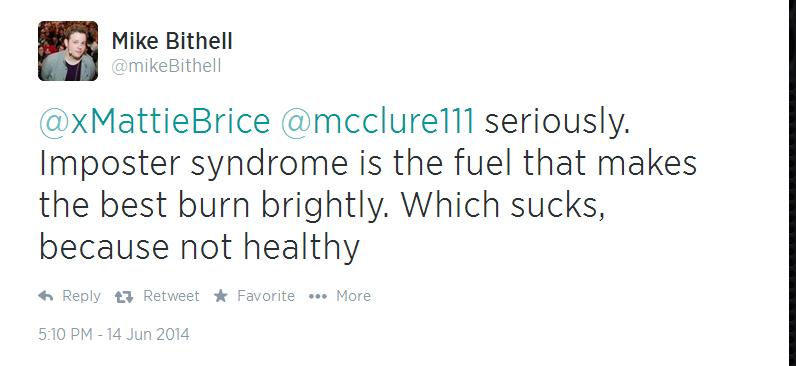Expand the More options menu label
The height and width of the screenshot is (366, 796).
click(353, 295)
